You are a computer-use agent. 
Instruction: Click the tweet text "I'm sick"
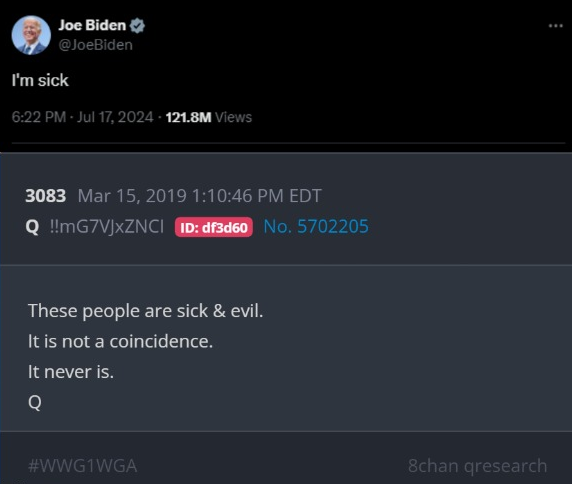(40, 80)
